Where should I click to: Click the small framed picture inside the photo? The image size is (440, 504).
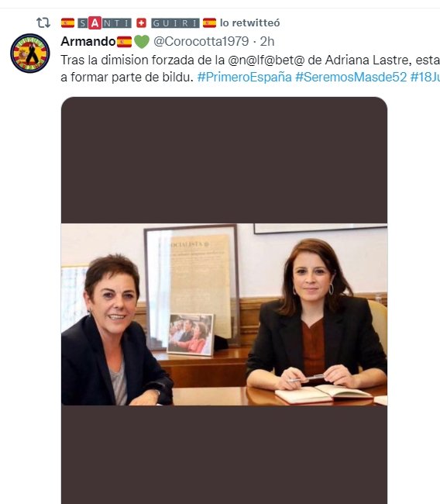pos(191,335)
